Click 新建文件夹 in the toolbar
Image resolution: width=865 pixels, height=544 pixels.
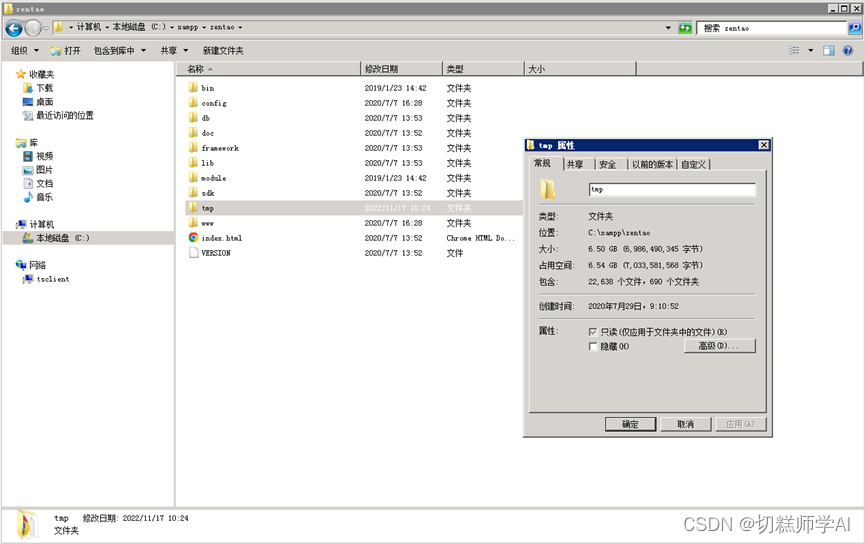pos(223,50)
